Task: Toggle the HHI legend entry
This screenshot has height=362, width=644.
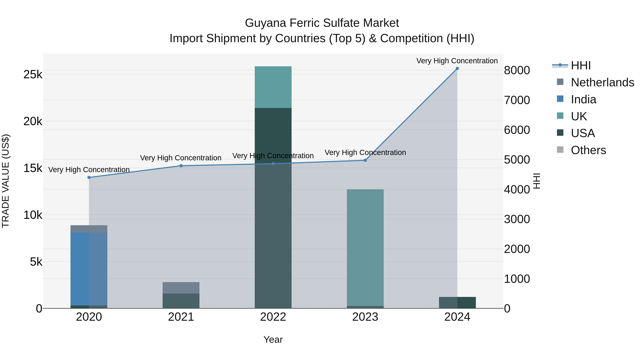Action: (572, 65)
